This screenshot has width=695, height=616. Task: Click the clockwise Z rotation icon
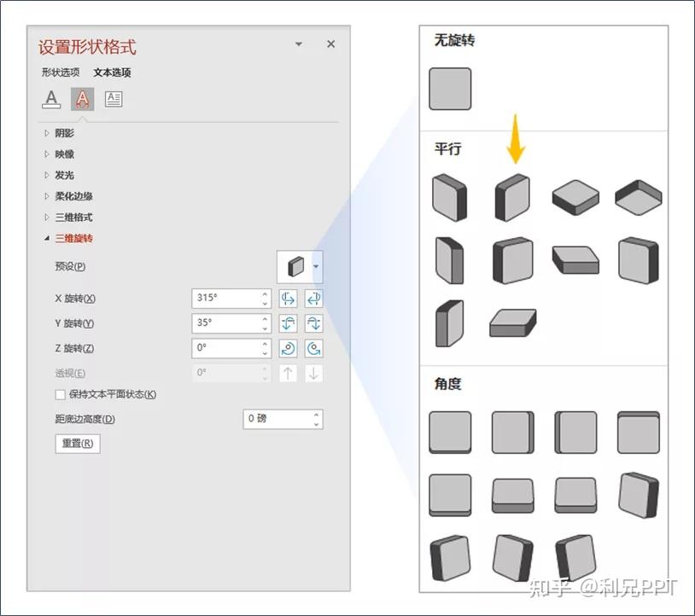tap(312, 347)
